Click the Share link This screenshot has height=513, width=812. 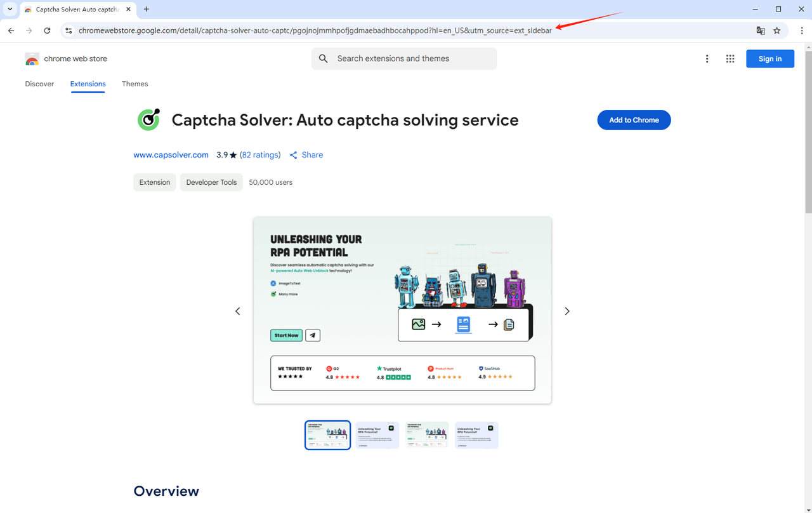point(306,155)
